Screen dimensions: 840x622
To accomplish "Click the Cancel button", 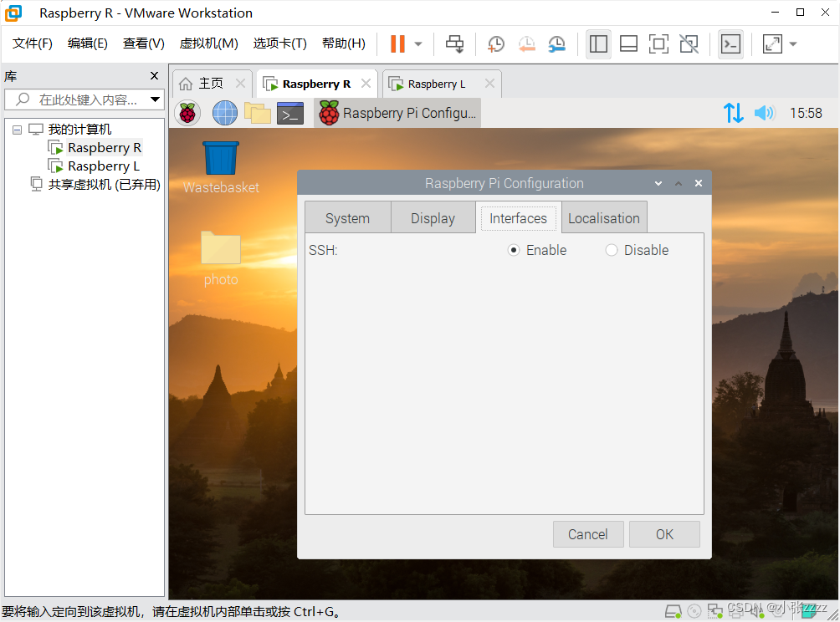I will (588, 534).
